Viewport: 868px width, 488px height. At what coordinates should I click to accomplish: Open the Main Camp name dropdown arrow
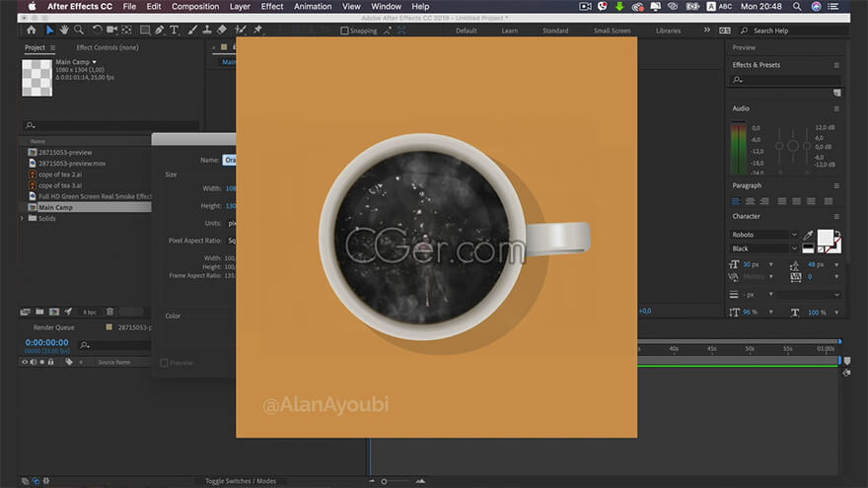95,62
